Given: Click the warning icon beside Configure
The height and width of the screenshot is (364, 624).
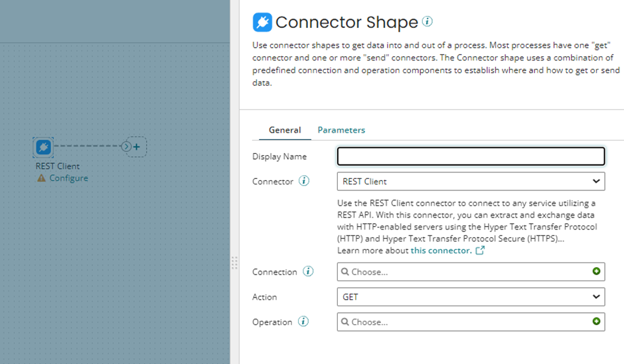Looking at the screenshot, I should click(x=42, y=178).
